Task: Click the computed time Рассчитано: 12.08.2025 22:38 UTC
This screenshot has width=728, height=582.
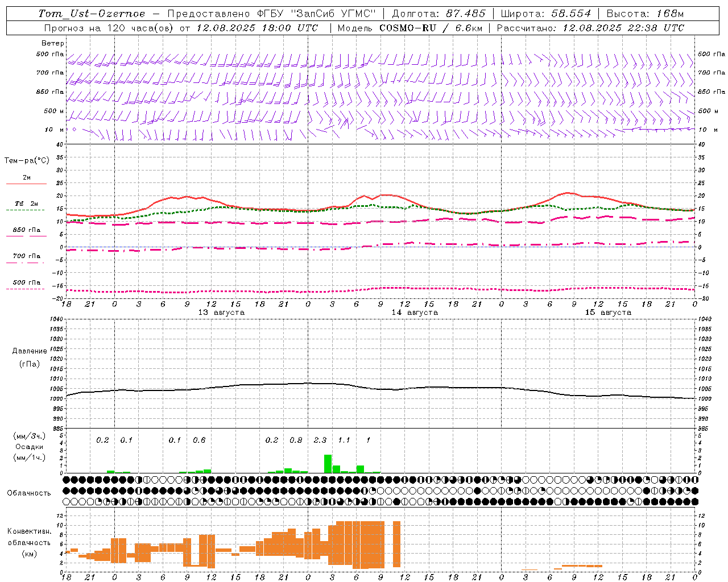Action: tap(590, 28)
